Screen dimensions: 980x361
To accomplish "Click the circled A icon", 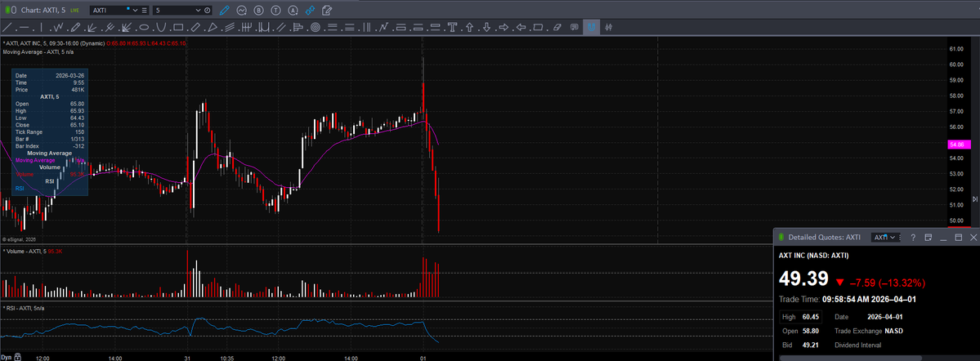I will [x=293, y=10].
